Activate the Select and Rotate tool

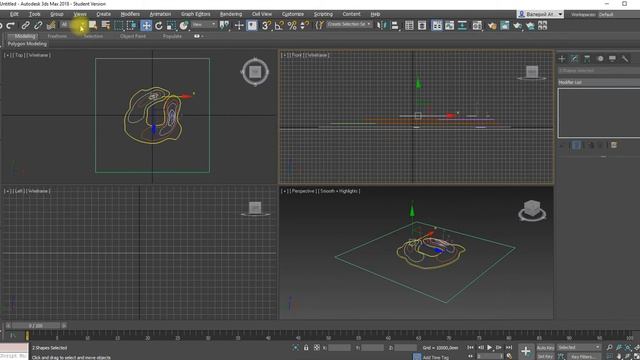pyautogui.click(x=159, y=26)
